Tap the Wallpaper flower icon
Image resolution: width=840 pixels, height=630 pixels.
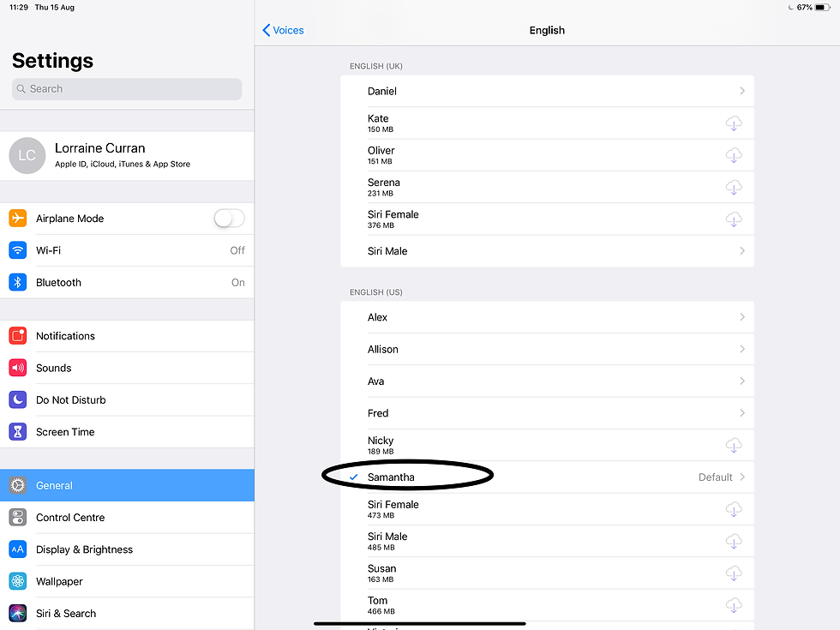[18, 581]
